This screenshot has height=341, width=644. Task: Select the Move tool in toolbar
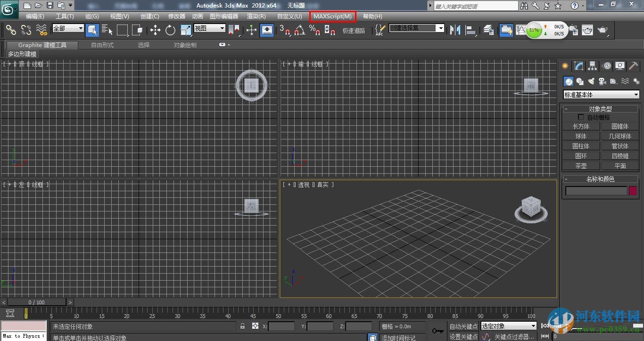click(x=155, y=30)
